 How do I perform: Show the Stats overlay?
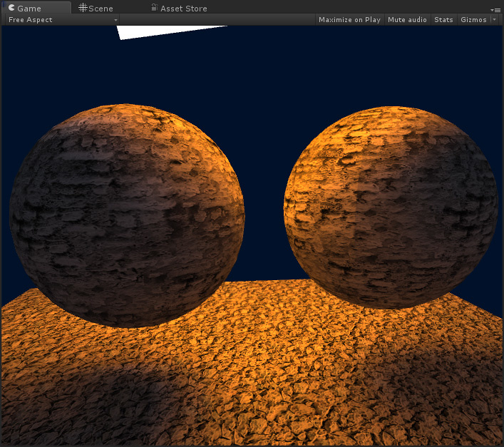point(443,20)
